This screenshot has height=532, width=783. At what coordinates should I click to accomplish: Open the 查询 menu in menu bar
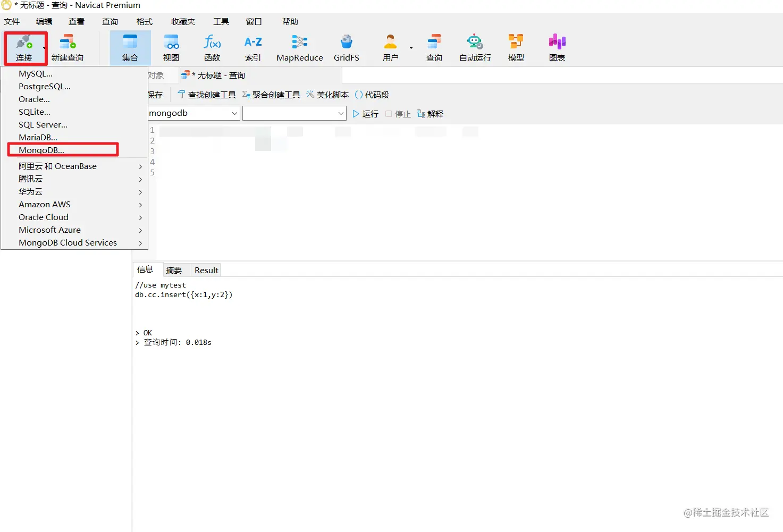click(110, 21)
